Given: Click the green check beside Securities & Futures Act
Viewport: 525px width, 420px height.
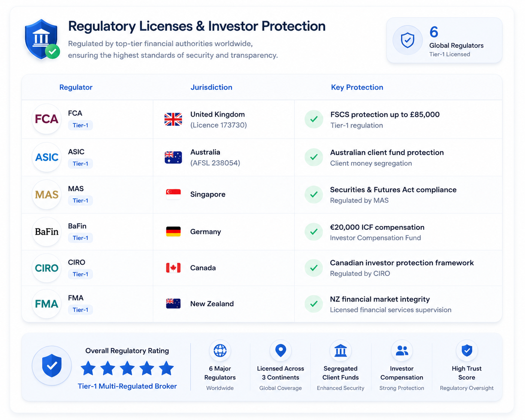Looking at the screenshot, I should tap(314, 195).
